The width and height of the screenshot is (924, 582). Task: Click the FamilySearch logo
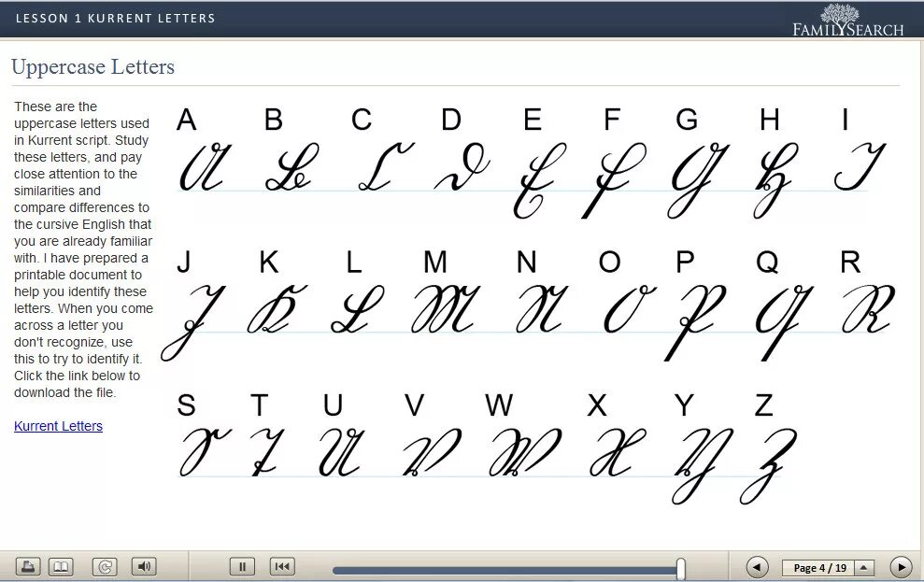tap(848, 21)
